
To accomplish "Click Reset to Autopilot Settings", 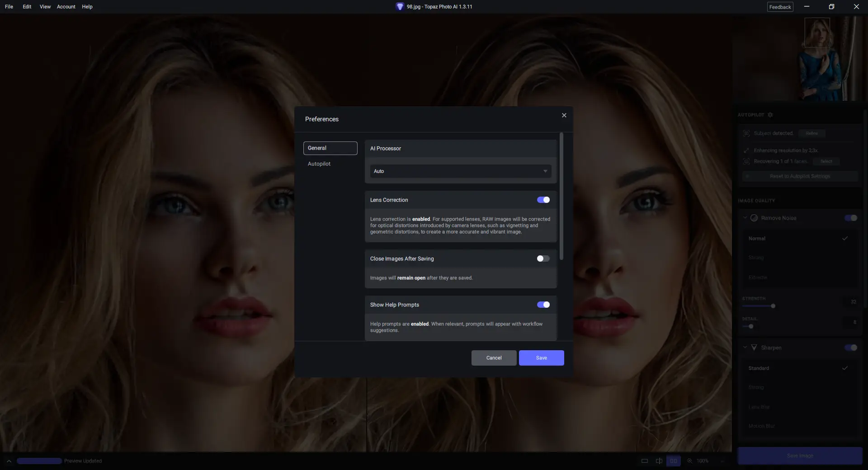I will point(800,176).
